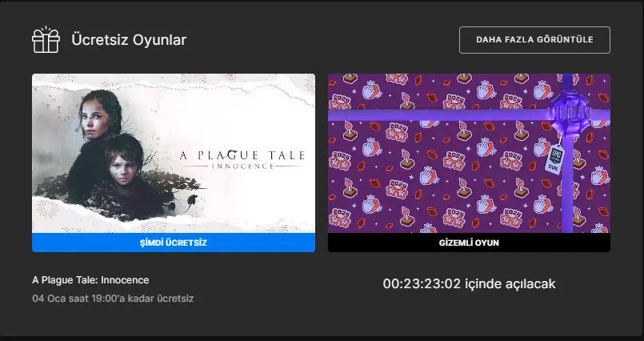The height and width of the screenshot is (341, 644).
Task: Click the '04 Oca saat 19:00'a kadar ücretsiz' text
Action: 113,299
